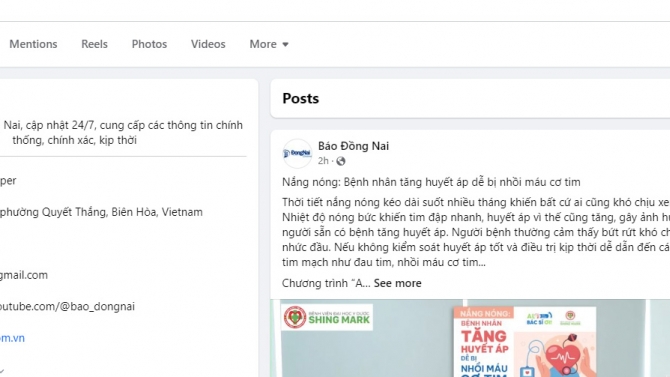Switch to the Reels tab
The image size is (670, 377).
coord(94,44)
